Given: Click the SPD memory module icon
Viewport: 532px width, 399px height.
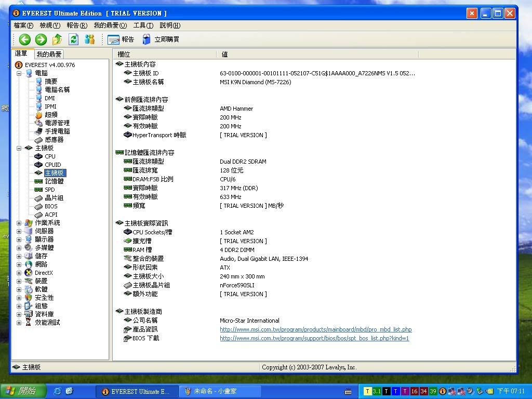Looking at the screenshot, I should [x=38, y=190].
